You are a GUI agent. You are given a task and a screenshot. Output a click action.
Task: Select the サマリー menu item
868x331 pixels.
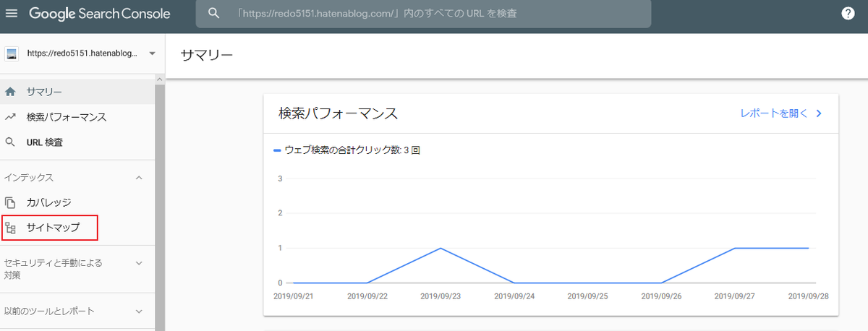(77, 92)
